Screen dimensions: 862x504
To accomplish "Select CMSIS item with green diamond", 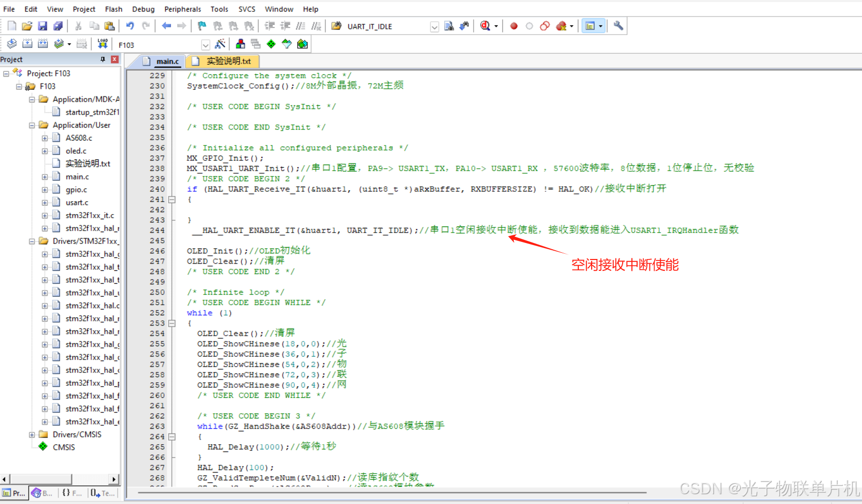I will click(x=63, y=447).
